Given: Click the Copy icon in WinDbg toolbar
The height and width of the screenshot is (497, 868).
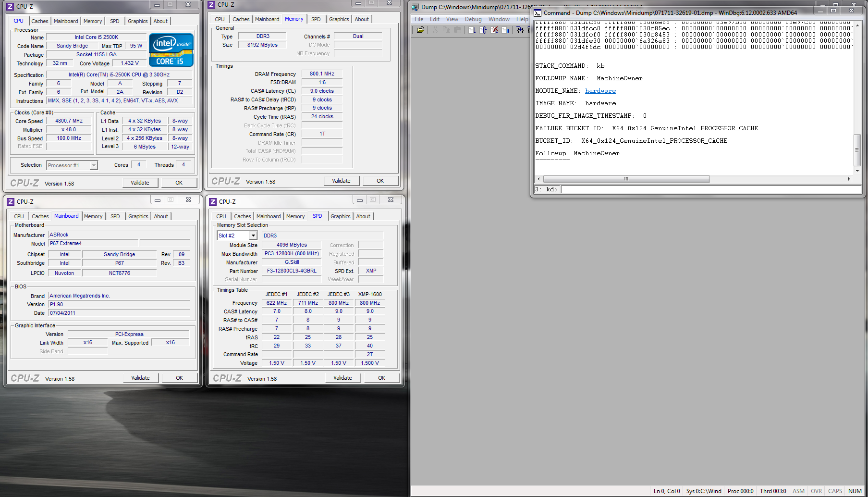Looking at the screenshot, I should coord(446,30).
